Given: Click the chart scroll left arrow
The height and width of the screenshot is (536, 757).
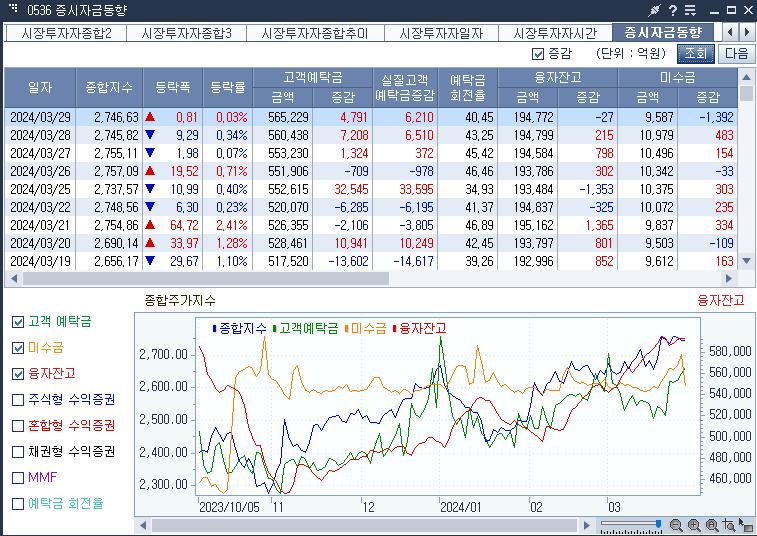Looking at the screenshot, I should [x=143, y=525].
